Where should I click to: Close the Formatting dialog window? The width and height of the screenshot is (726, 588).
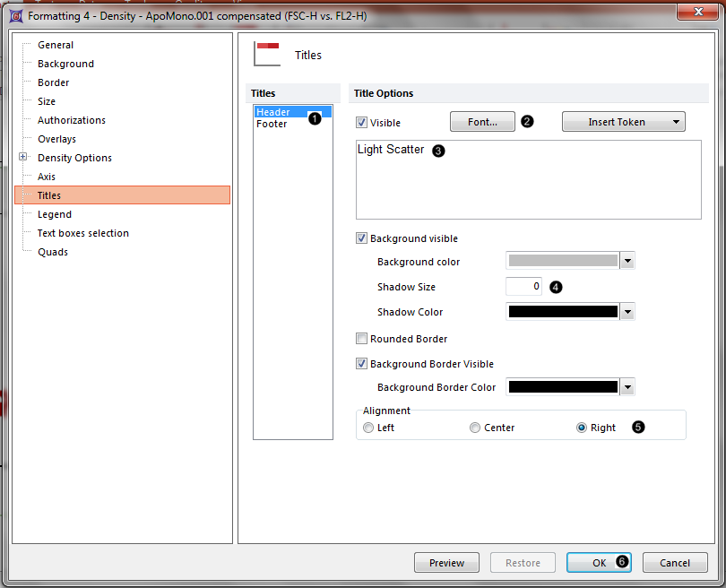tap(696, 13)
